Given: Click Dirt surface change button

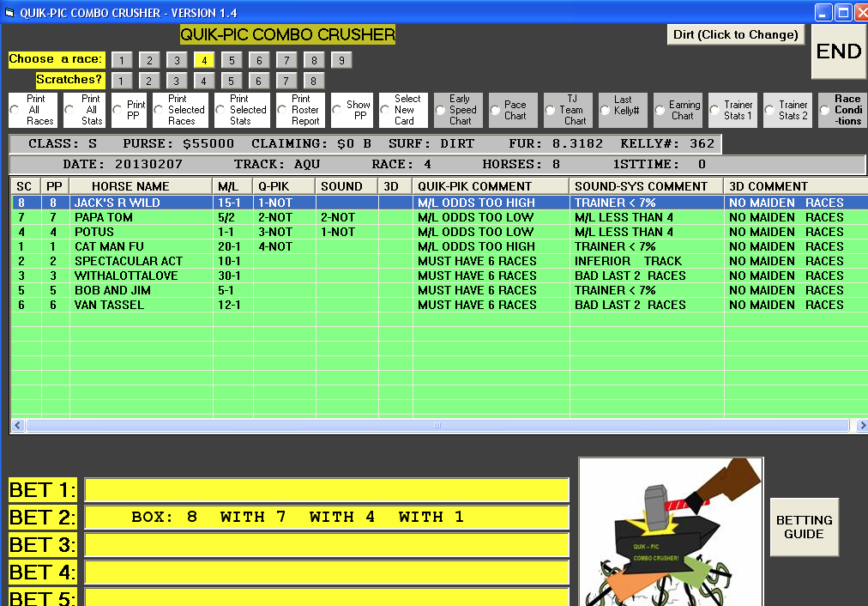Looking at the screenshot, I should (736, 35).
